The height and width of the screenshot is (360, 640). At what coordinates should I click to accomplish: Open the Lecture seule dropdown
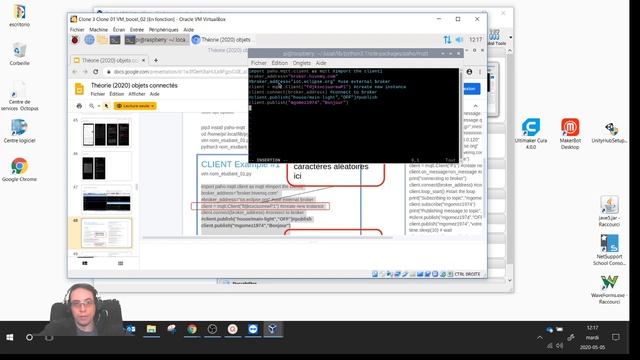pos(135,106)
